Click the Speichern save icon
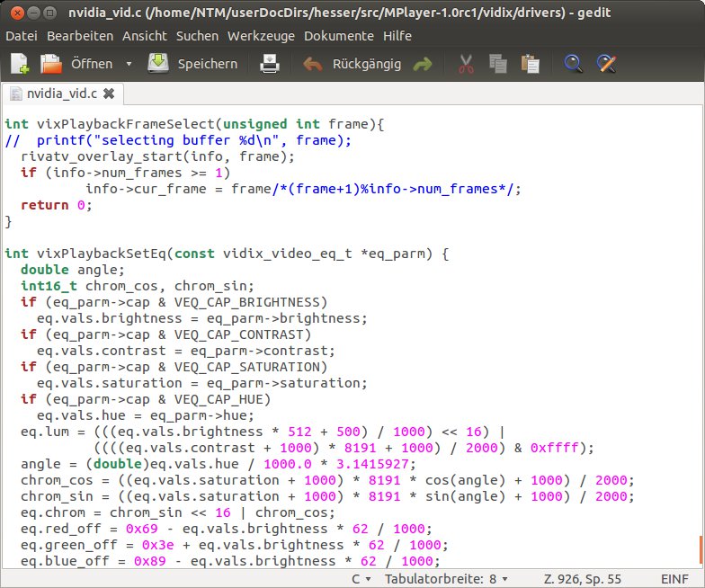Screen dimensions: 705x588 coord(158,63)
